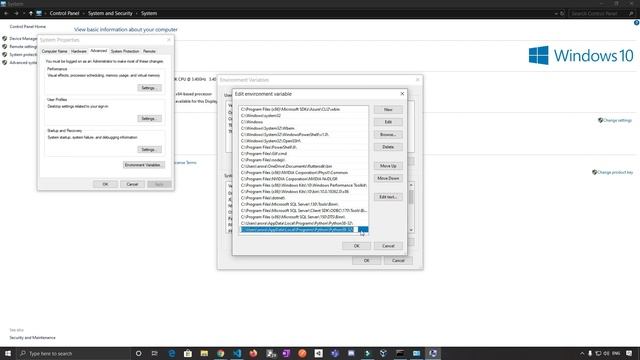The width and height of the screenshot is (640, 360).
Task: Select the Azure CLI2 wbin path entry
Action: (304, 109)
